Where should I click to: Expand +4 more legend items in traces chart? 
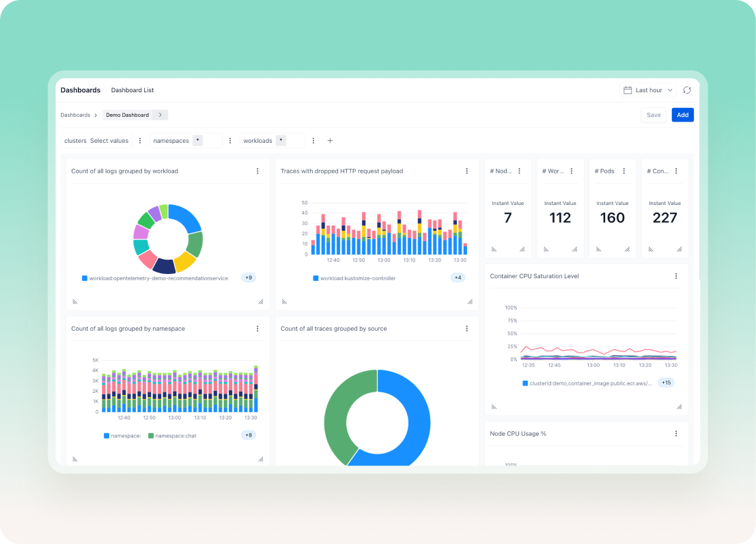click(458, 278)
